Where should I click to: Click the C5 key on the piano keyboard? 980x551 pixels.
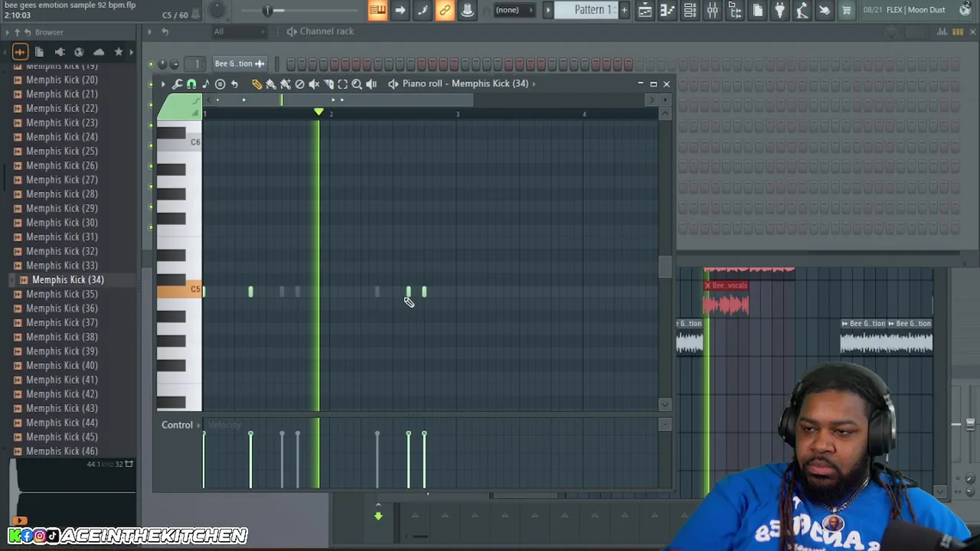(x=179, y=290)
